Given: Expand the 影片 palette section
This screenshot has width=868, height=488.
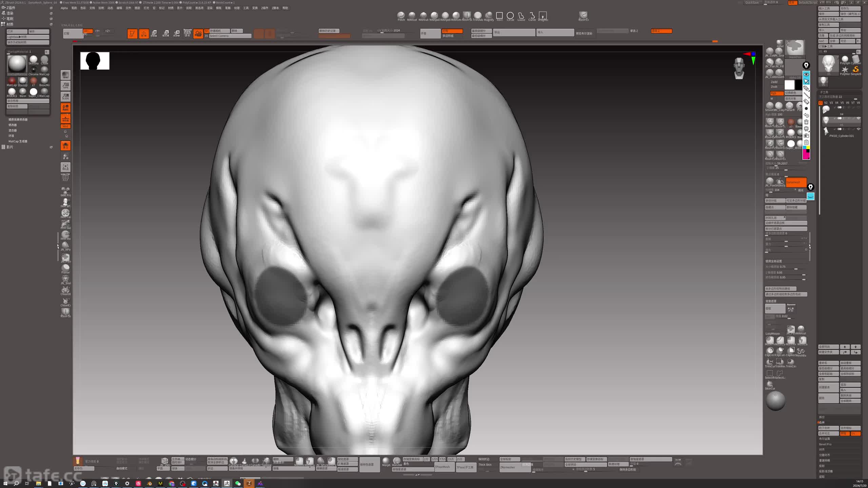Looking at the screenshot, I should pos(10,147).
